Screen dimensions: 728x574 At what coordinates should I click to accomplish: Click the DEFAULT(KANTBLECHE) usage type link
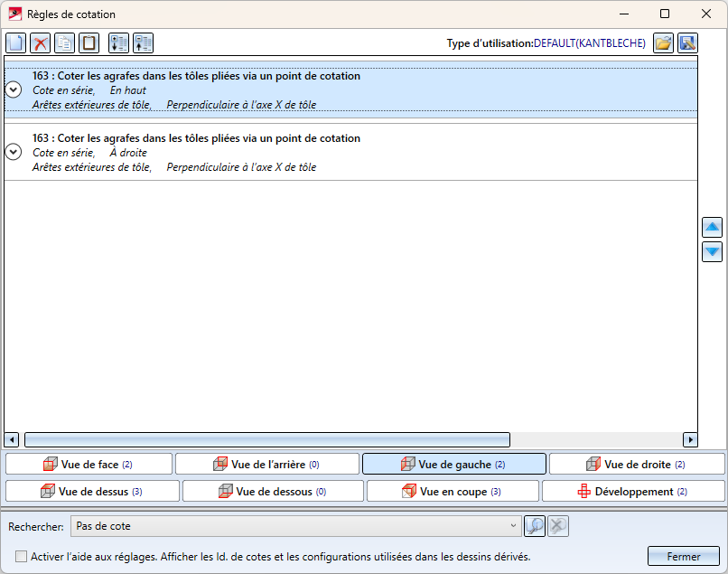click(590, 43)
